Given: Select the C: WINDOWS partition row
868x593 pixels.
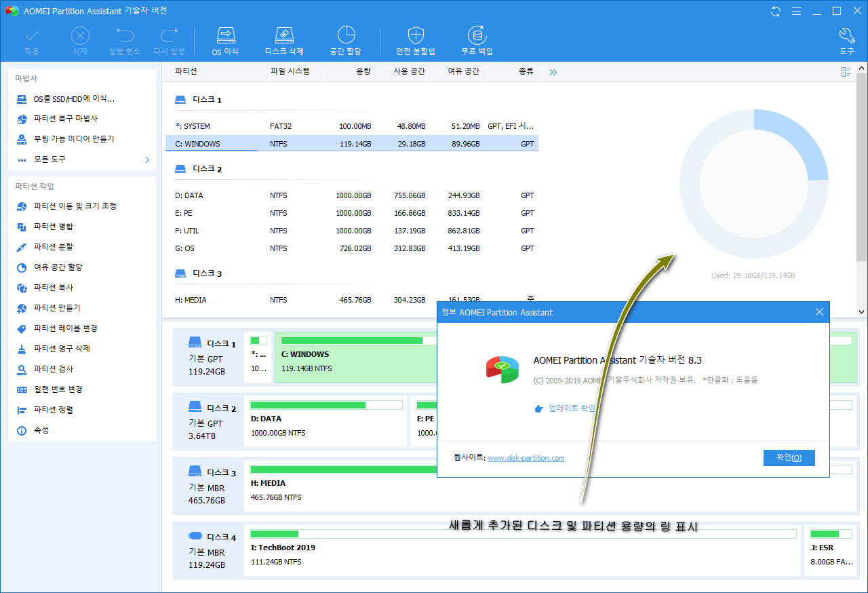Looking at the screenshot, I should [x=352, y=144].
